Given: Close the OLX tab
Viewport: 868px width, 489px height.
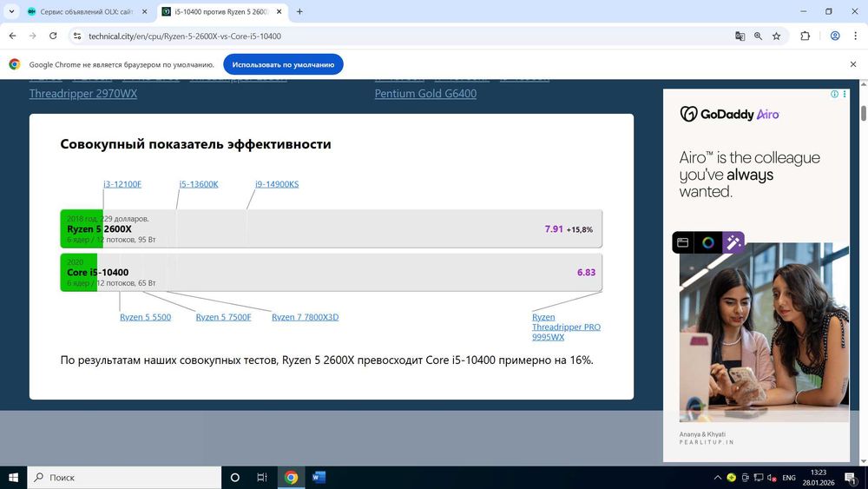Looking at the screenshot, I should 144,11.
